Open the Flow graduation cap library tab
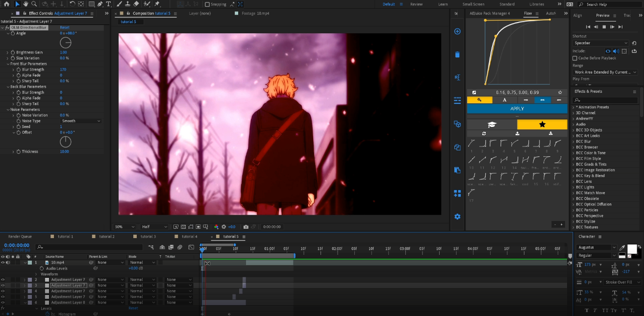 (x=492, y=125)
